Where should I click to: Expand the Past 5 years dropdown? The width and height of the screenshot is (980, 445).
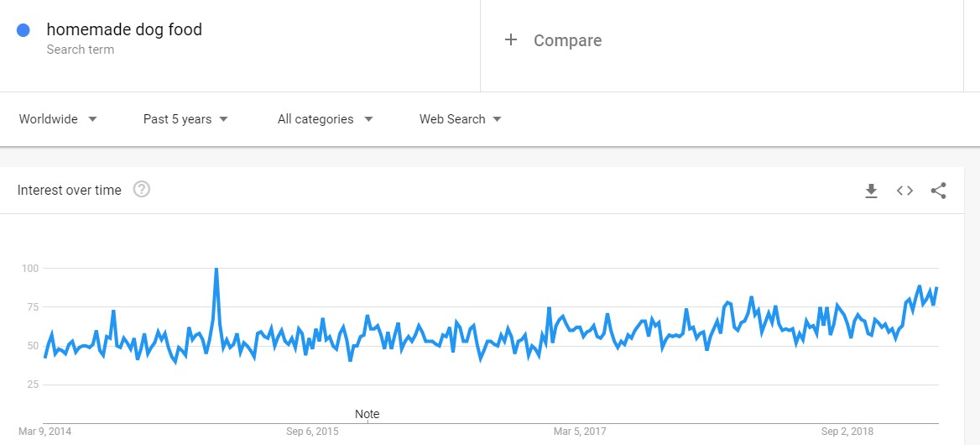point(185,118)
